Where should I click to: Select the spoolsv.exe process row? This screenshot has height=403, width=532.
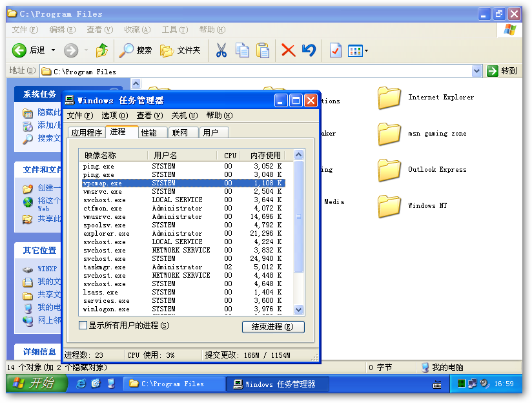[x=183, y=225]
